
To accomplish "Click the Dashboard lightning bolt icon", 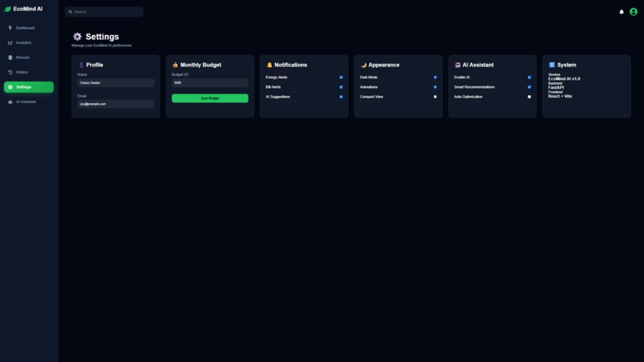I will [x=10, y=28].
